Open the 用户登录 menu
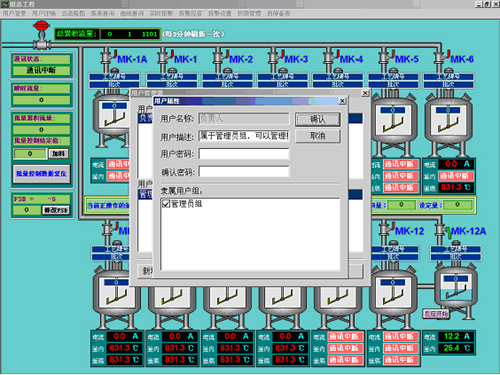Viewport: 500px width, 375px height. 14,13
